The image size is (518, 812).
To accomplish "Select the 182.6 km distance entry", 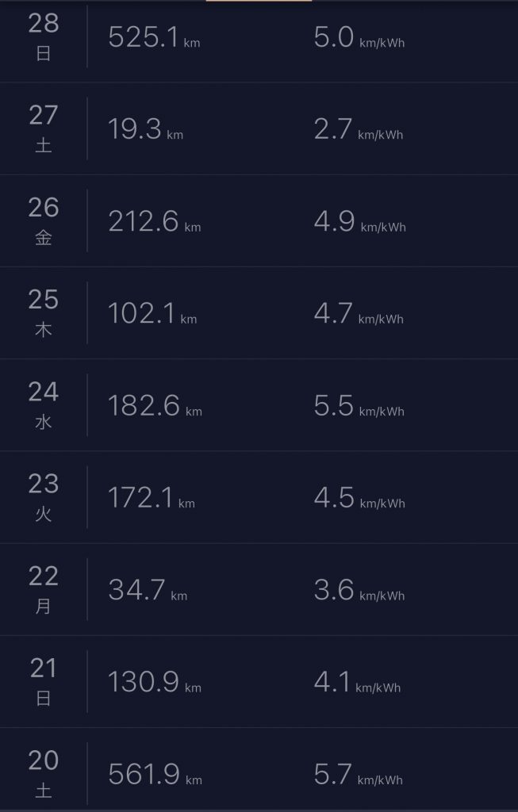I will tap(155, 405).
